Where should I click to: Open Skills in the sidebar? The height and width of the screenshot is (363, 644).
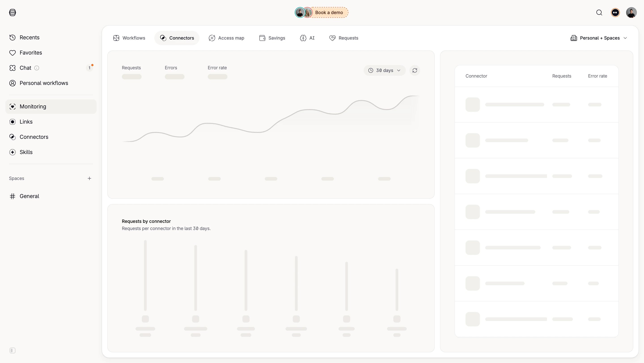click(x=51, y=152)
